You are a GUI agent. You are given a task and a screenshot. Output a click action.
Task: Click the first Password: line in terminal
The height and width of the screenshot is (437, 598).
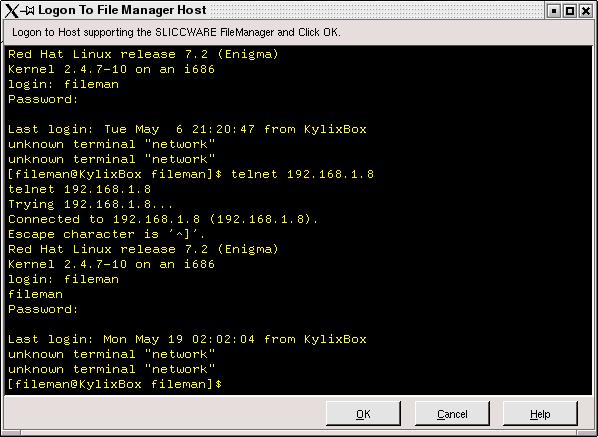[43, 99]
